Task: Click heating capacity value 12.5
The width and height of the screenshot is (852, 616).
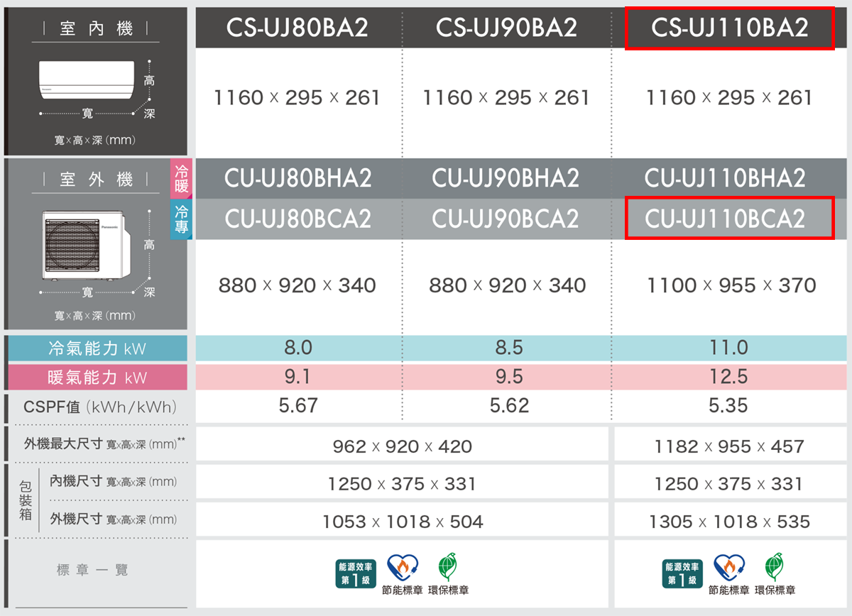Action: (728, 377)
